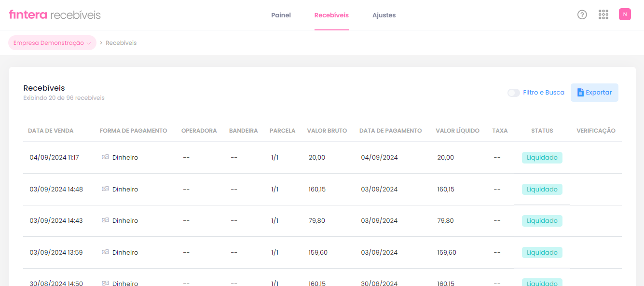Select sale date 03/09/2024 13:59
The image size is (644, 286).
tap(56, 253)
